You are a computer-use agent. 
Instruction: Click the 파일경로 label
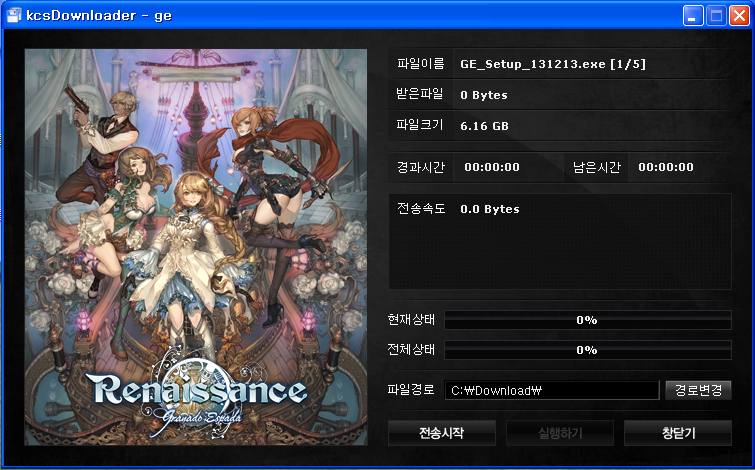412,389
